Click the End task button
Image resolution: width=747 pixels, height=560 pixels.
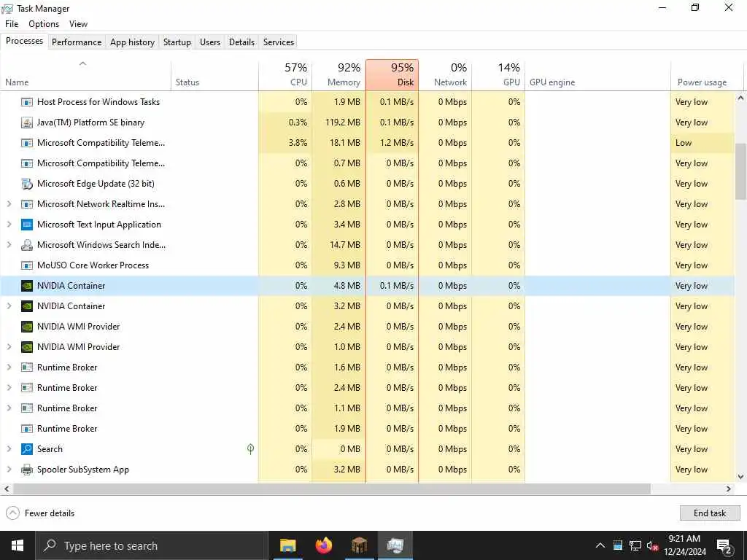(x=710, y=513)
